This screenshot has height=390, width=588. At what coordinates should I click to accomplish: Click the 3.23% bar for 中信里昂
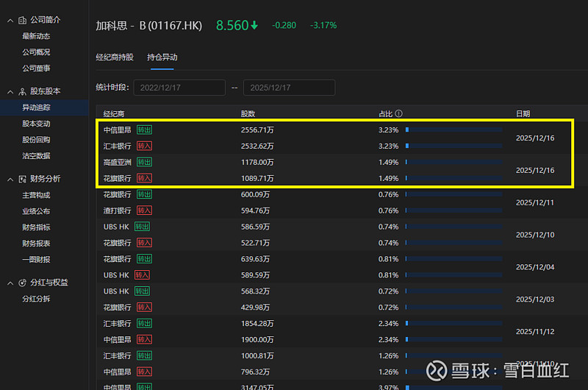[453, 130]
